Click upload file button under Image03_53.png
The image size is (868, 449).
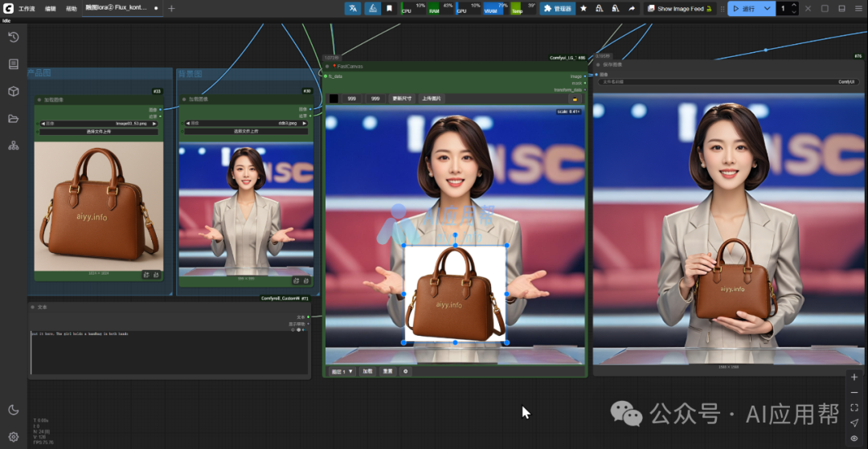pos(99,132)
